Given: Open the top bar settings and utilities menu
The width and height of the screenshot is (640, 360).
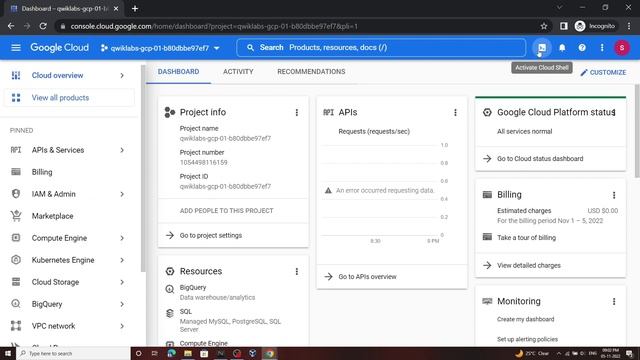Looking at the screenshot, I should coord(602,48).
